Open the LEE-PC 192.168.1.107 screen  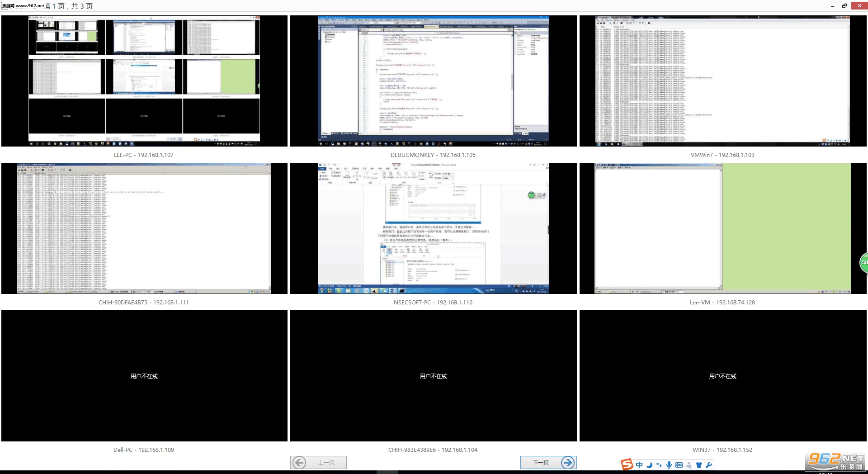(x=144, y=81)
